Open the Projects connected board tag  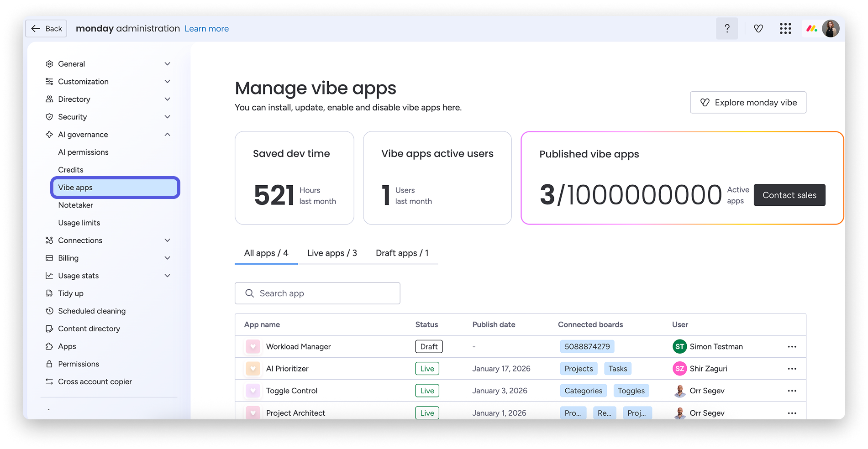click(x=579, y=369)
